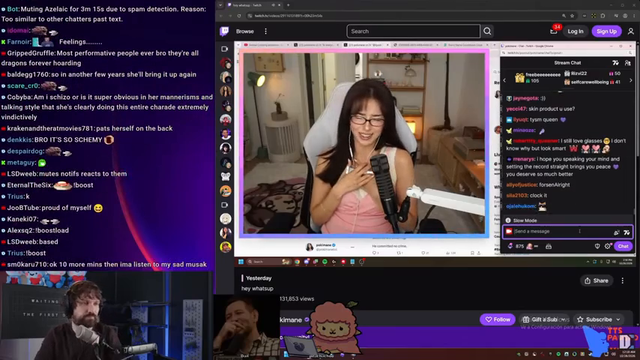Follow the channel with the Follow button
640x360 pixels.
coord(498,320)
